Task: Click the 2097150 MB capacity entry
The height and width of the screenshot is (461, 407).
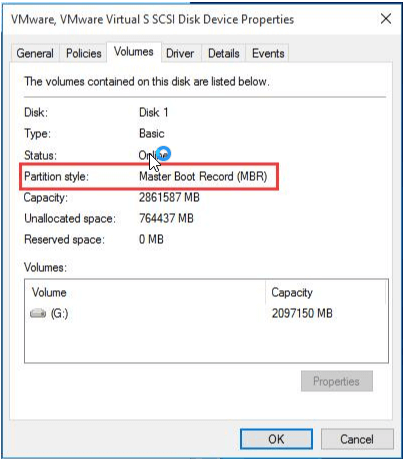Action: [x=302, y=313]
